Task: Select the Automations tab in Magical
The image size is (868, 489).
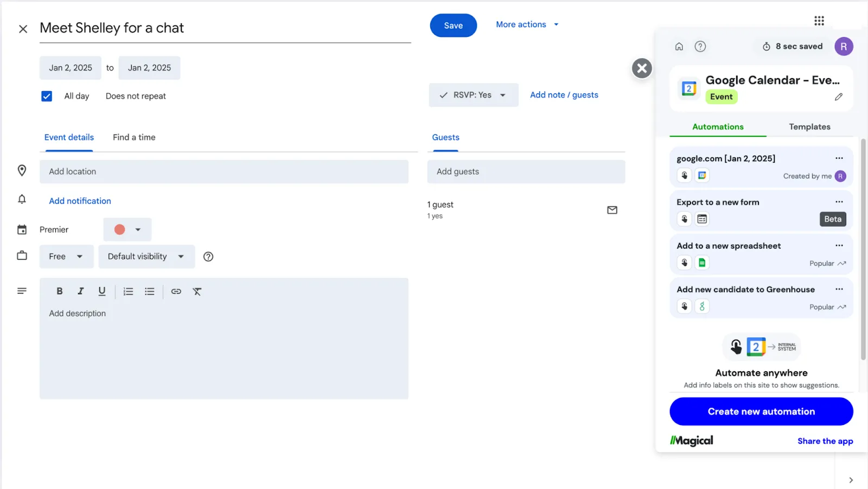Action: [718, 126]
